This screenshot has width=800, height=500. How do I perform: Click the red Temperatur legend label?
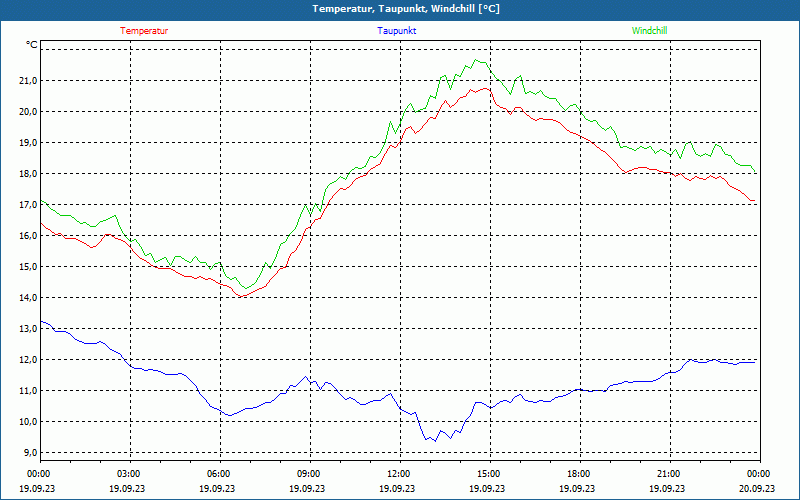click(144, 31)
